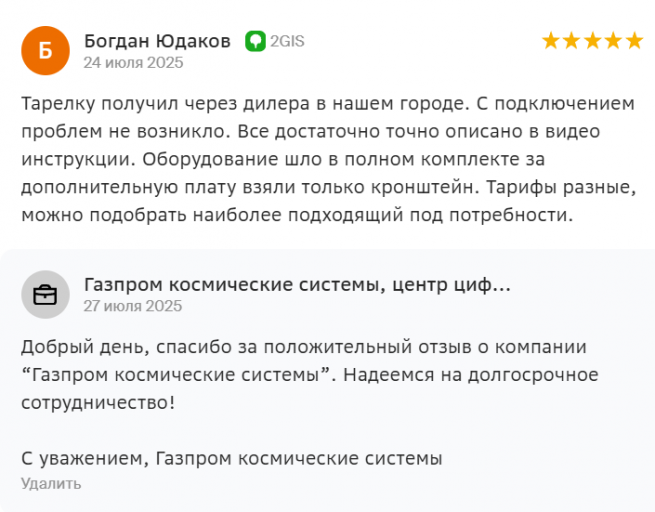The width and height of the screenshot is (655, 512).
Task: Click the briefcase company avatar icon
Action: [45, 294]
